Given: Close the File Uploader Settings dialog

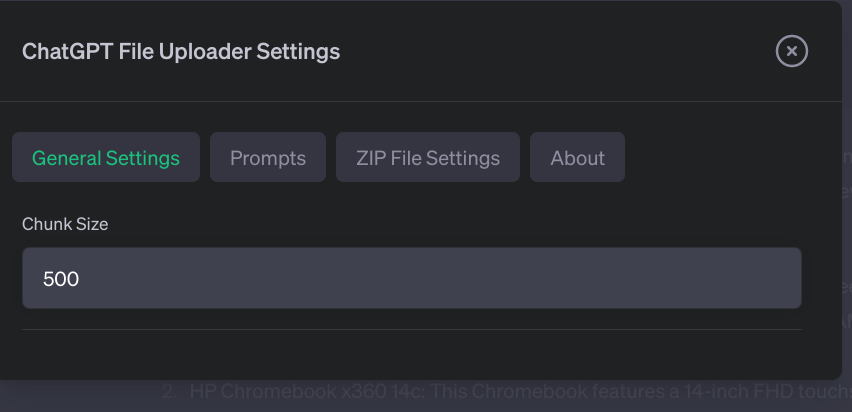Looking at the screenshot, I should [x=791, y=51].
